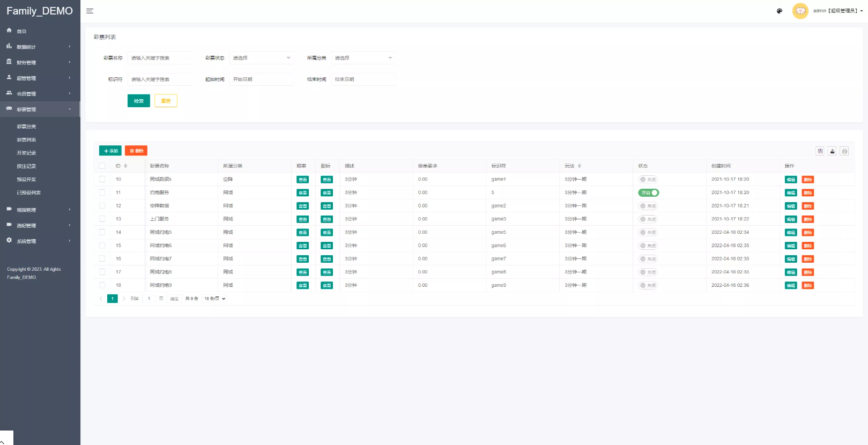Sort the table by the 玩法 column
Viewport: 868px width, 445px height.
point(580,166)
